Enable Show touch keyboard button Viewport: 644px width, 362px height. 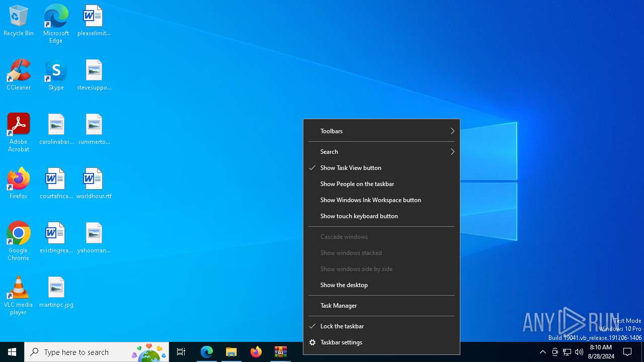point(381,216)
